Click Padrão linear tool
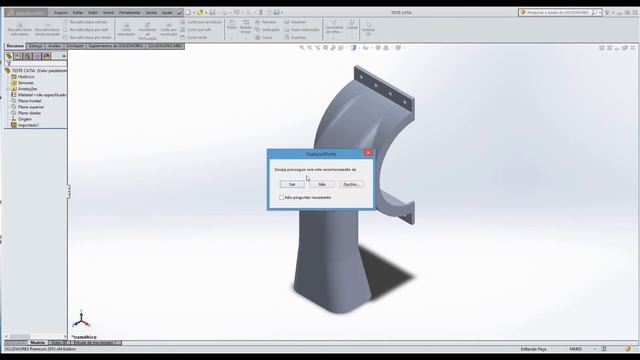The height and width of the screenshot is (360, 640). [246, 26]
